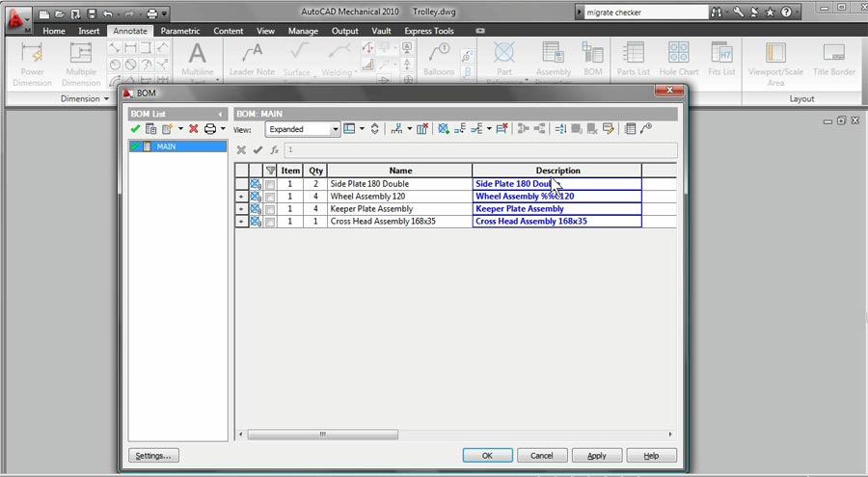Open the column layout dropdown arrow

coord(362,129)
